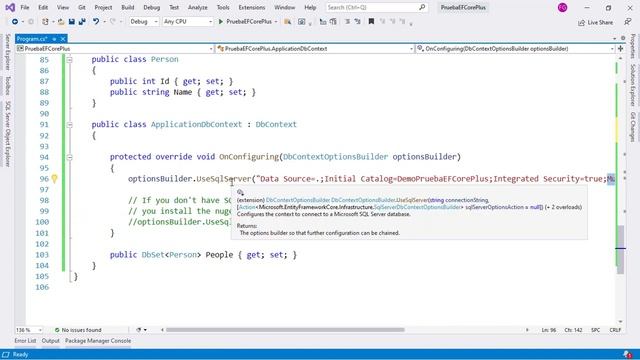Open notifications icon in status bar
This screenshot has height=360, width=640.
627,354
